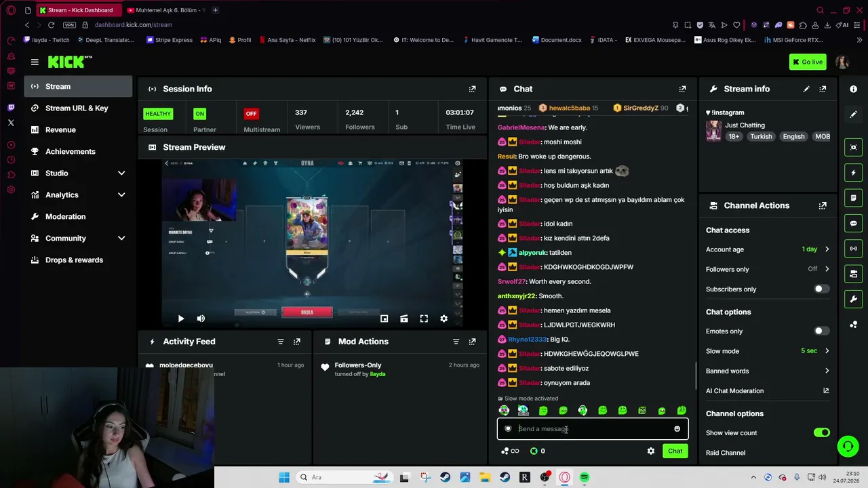Open the hamburger menu beside the Kick logo
Screen dimensions: 868x488
[x=35, y=62]
